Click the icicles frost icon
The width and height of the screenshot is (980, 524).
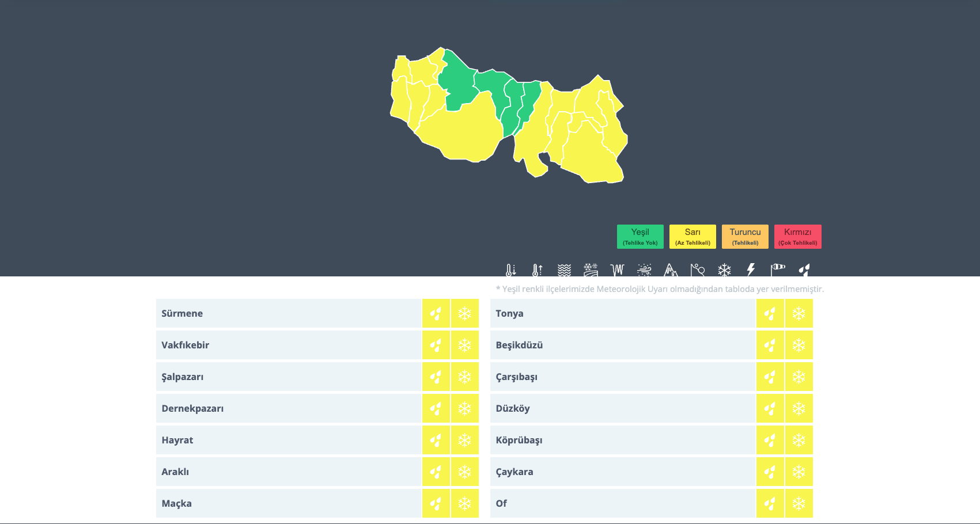pos(617,270)
